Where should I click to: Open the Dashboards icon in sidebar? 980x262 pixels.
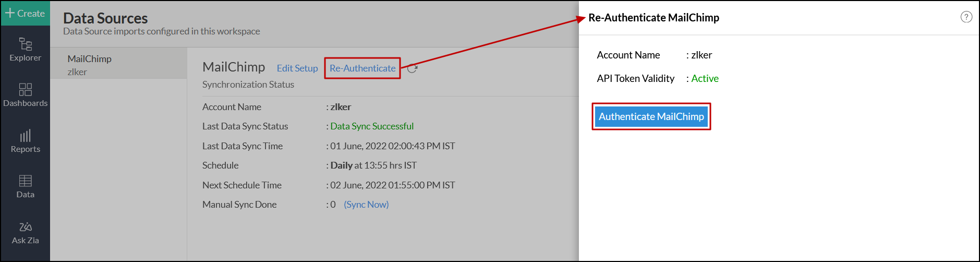coord(25,90)
